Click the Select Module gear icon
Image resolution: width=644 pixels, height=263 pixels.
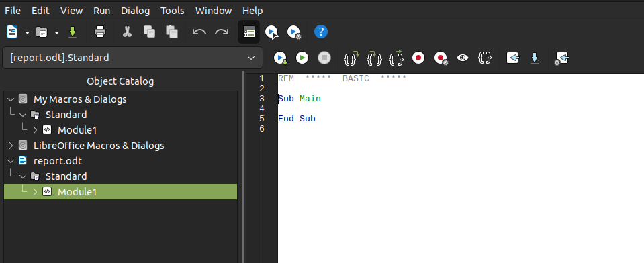[294, 32]
